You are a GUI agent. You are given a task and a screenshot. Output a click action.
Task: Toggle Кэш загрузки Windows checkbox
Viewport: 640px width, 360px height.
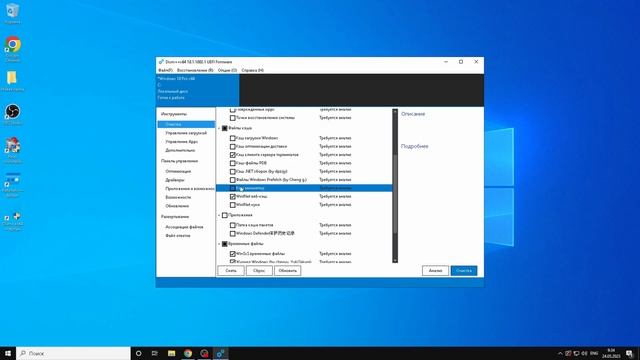click(x=233, y=138)
